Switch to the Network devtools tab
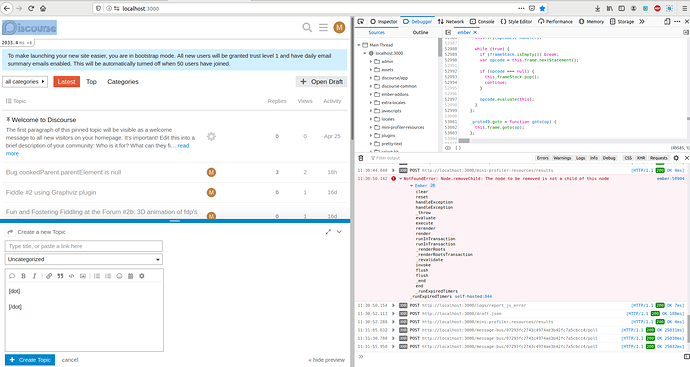The height and width of the screenshot is (367, 690). [451, 21]
